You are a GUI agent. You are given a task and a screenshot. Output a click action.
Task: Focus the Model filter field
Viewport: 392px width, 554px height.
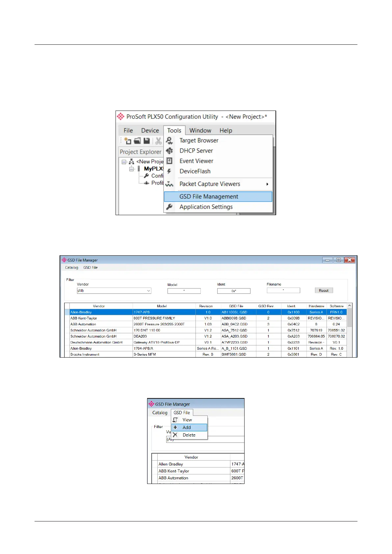184,291
